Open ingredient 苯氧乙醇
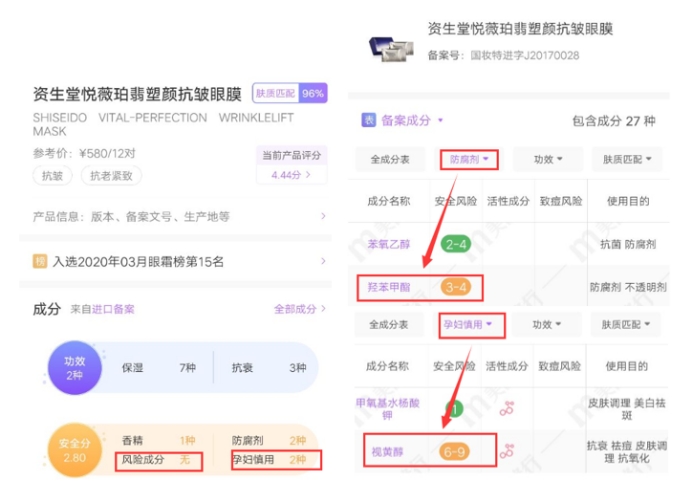Screen dimensions: 693x481 point(389,244)
